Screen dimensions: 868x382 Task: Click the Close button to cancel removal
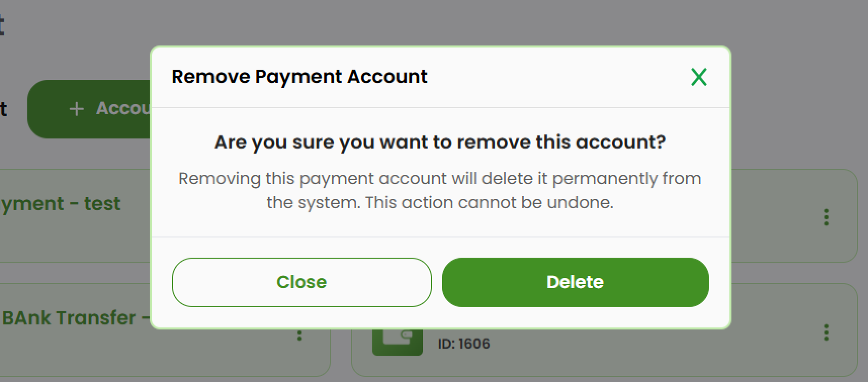click(301, 282)
